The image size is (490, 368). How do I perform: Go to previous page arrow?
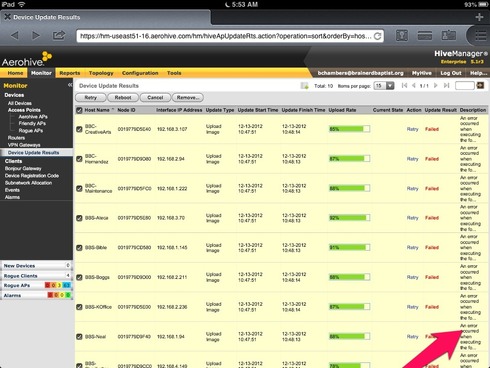click(414, 86)
